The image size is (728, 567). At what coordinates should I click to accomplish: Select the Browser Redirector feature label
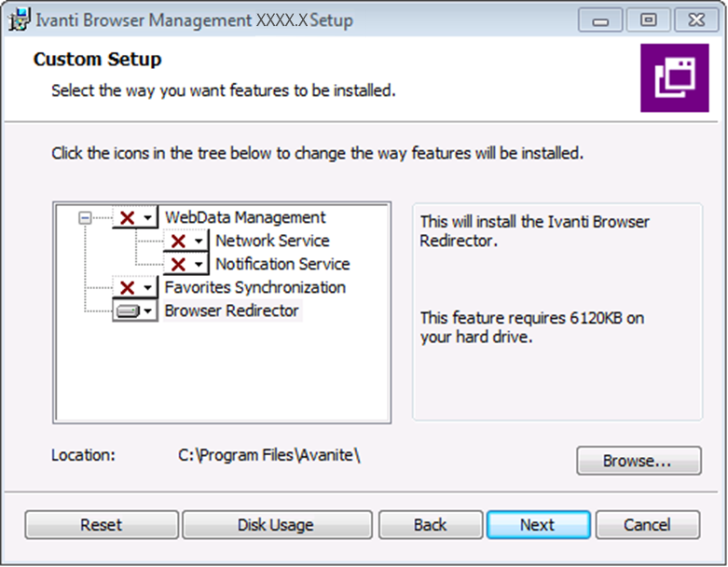pyautogui.click(x=231, y=311)
